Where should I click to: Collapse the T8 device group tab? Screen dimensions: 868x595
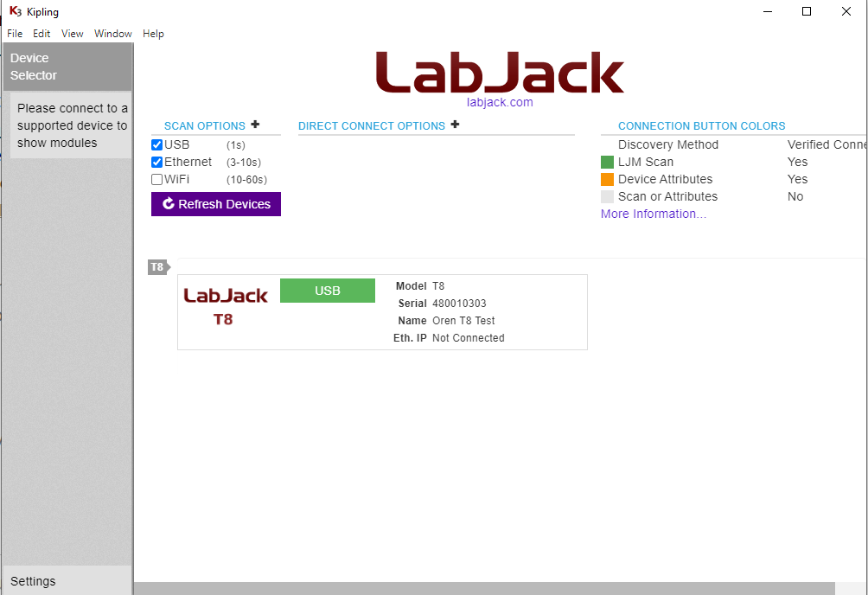(158, 267)
